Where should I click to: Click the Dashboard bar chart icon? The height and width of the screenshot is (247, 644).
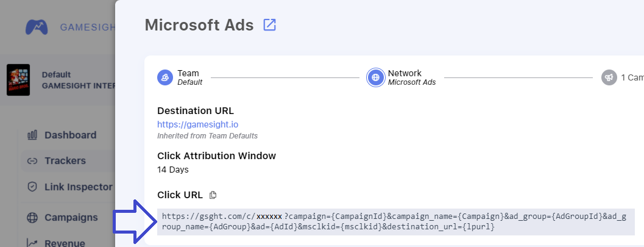pos(32,135)
